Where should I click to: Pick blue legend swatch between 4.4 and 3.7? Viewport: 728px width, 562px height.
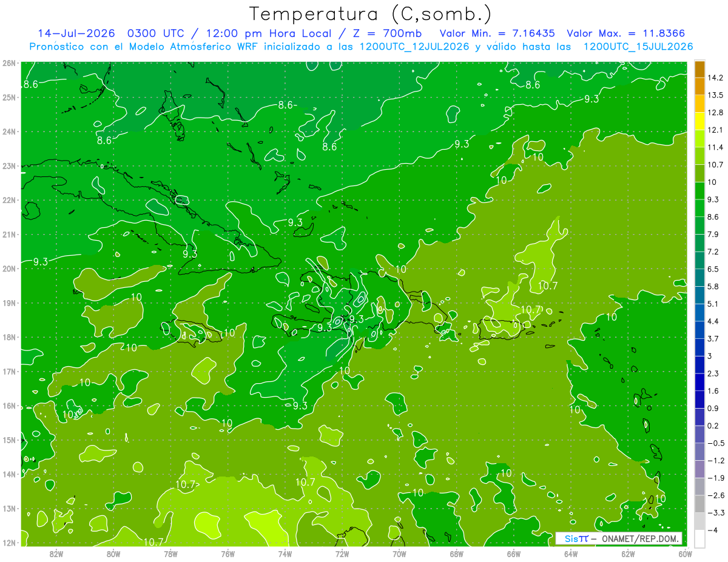pos(699,330)
